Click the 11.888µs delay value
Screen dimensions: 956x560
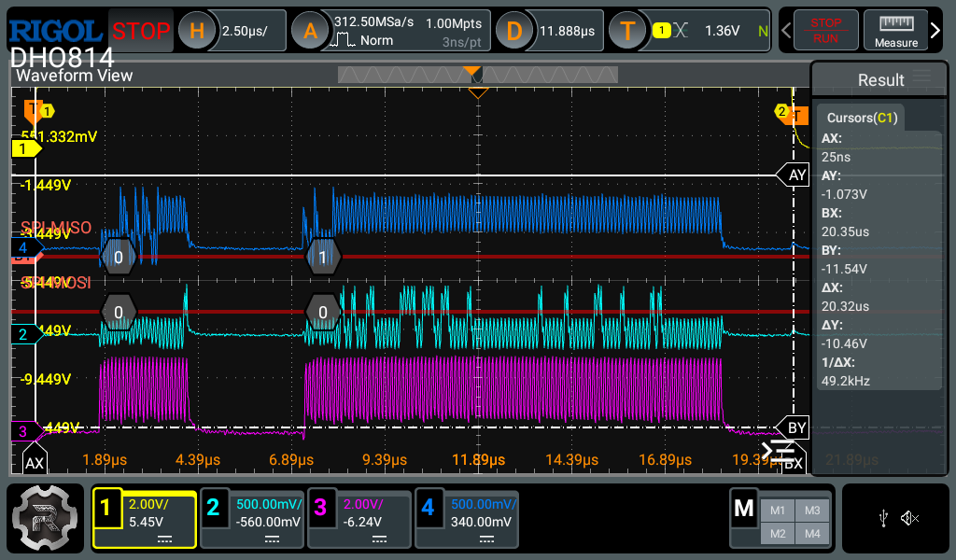click(567, 31)
